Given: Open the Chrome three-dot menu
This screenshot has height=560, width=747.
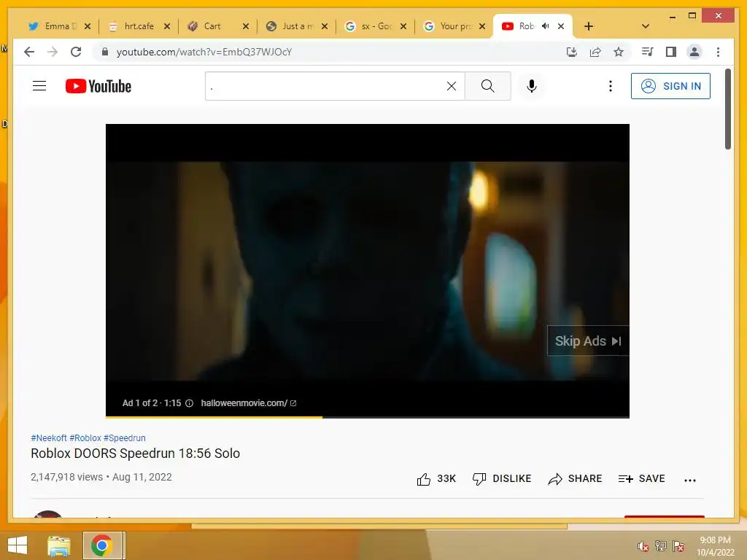Looking at the screenshot, I should pos(718,52).
